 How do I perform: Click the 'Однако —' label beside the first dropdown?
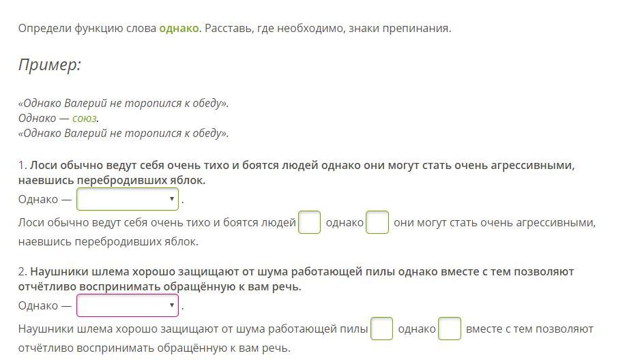coord(45,200)
